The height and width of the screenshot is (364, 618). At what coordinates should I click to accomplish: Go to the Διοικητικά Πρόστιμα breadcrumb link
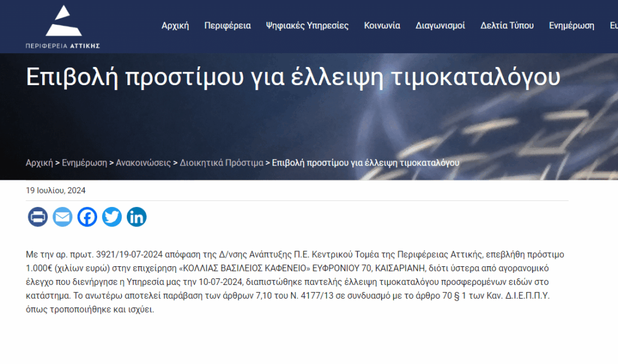pyautogui.click(x=221, y=163)
